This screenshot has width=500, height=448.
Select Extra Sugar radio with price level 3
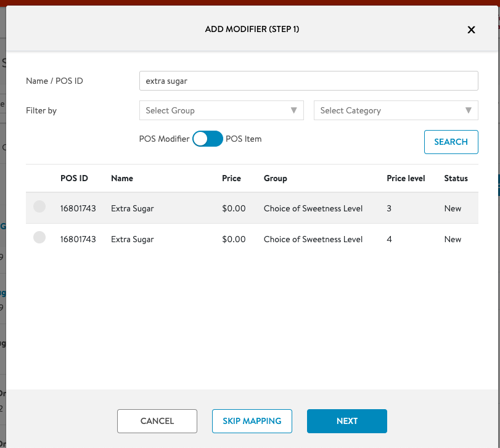39,208
